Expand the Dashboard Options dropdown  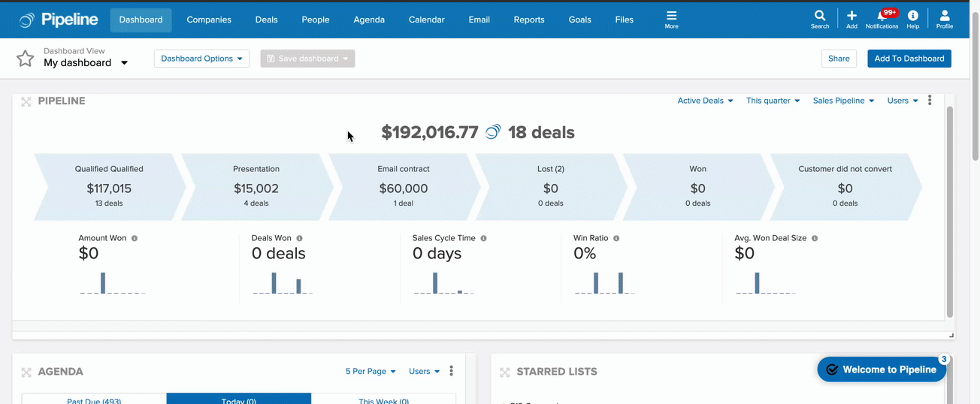tap(201, 59)
